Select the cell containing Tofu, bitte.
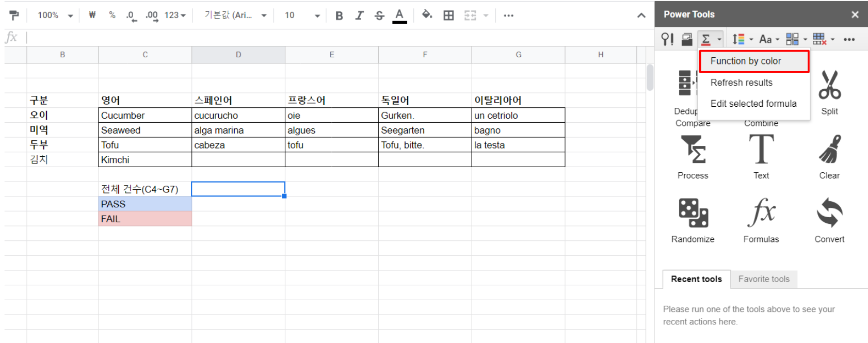This screenshot has width=868, height=343. [425, 145]
